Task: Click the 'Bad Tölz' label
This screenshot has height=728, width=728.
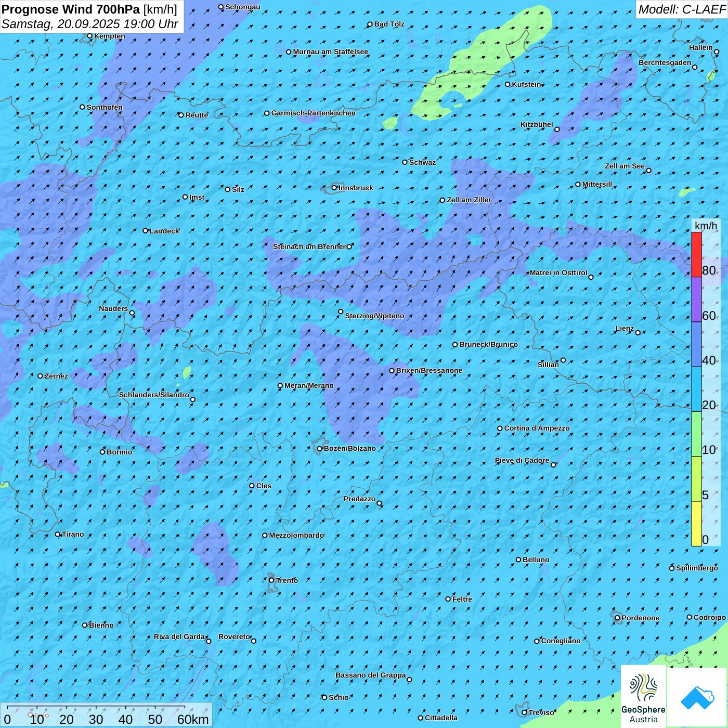Action: coord(389,24)
